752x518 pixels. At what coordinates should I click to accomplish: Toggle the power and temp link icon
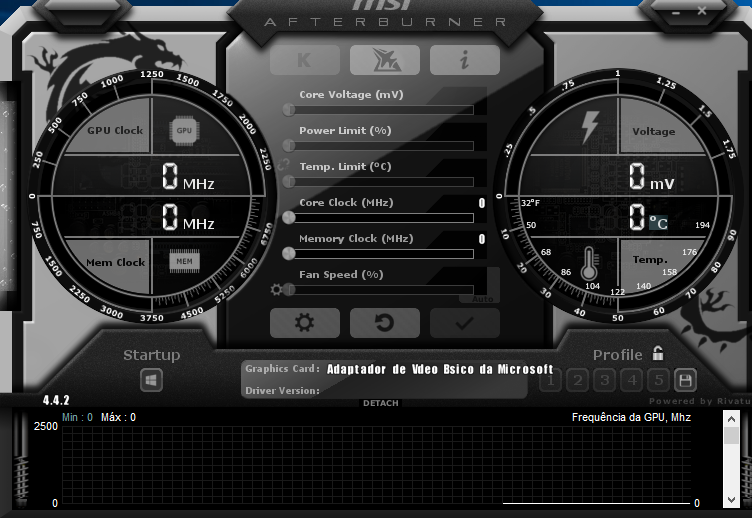283,165
